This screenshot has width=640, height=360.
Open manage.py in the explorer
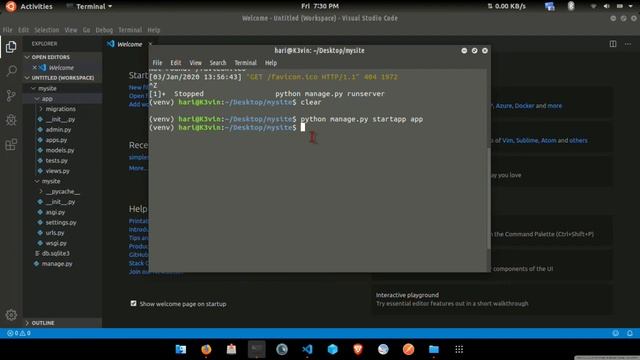point(57,264)
